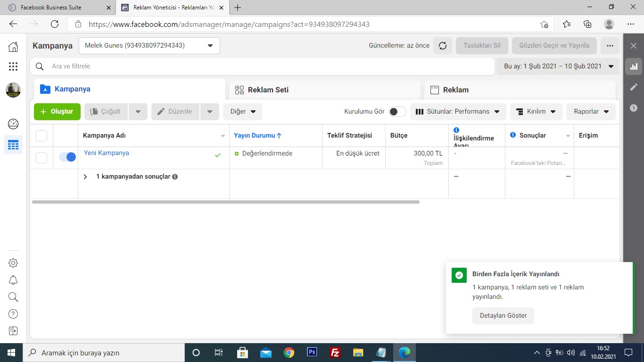
Task: Open a new browser tab
Action: click(x=238, y=8)
